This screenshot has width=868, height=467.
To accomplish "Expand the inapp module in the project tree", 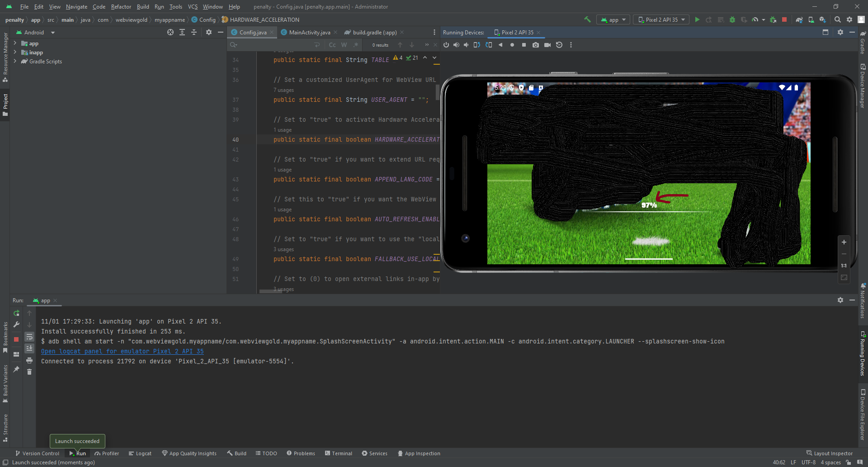I will point(15,52).
